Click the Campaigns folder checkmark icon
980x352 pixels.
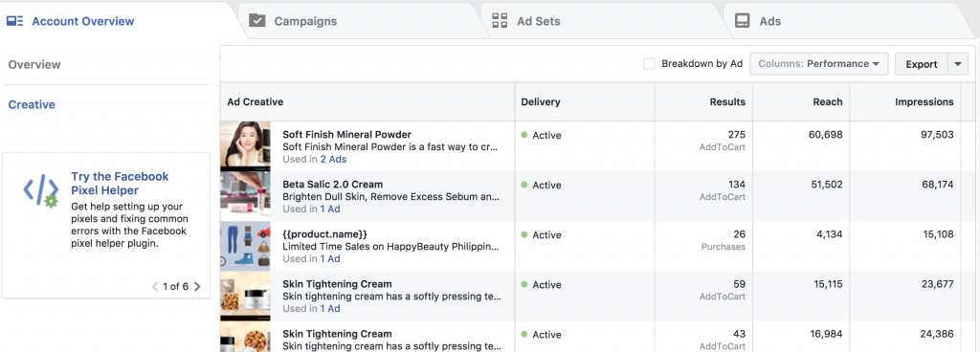256,21
